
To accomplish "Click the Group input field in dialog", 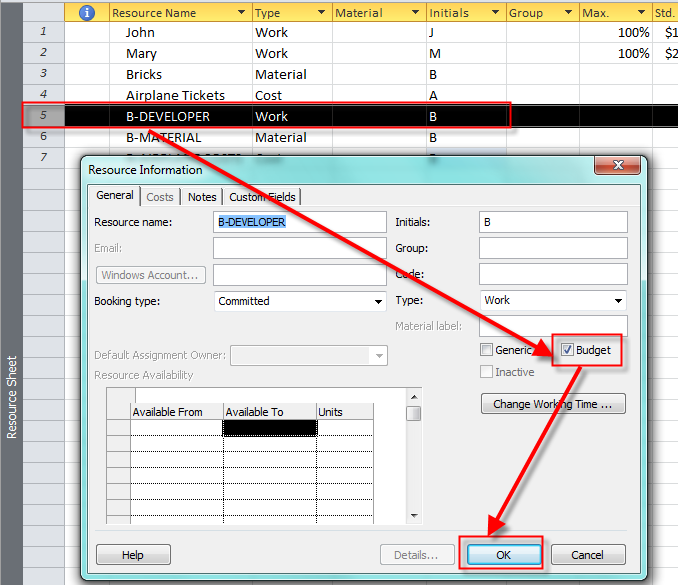I will pos(552,248).
